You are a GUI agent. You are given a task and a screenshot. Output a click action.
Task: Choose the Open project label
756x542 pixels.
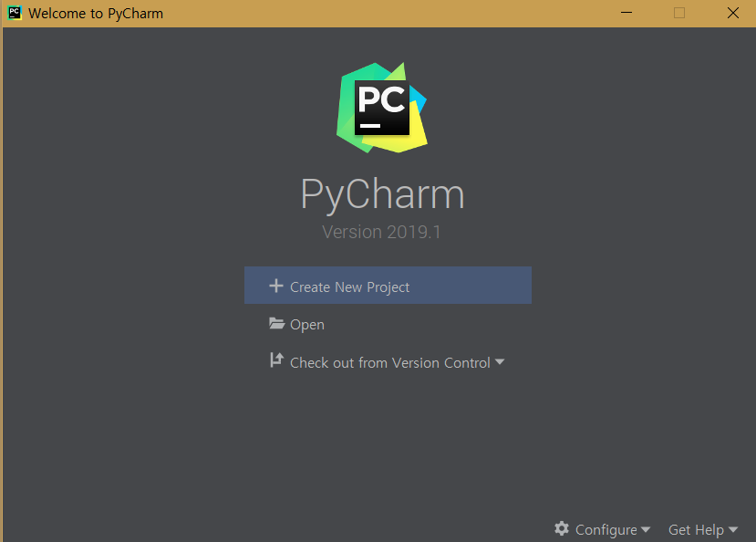(307, 325)
